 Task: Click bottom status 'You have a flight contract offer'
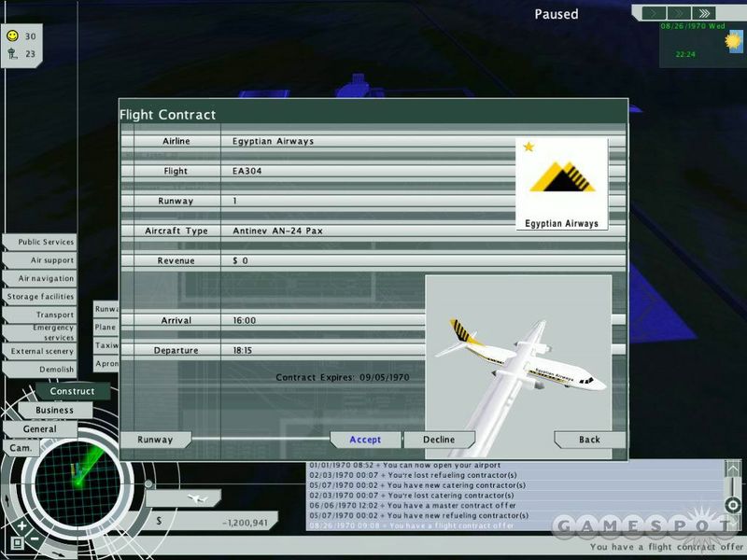coord(666,547)
